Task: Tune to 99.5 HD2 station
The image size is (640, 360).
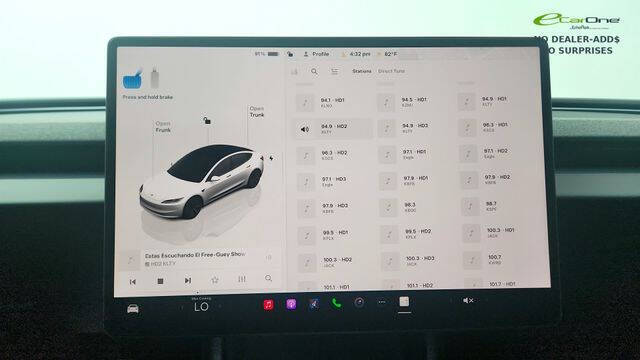Action: [x=418, y=234]
